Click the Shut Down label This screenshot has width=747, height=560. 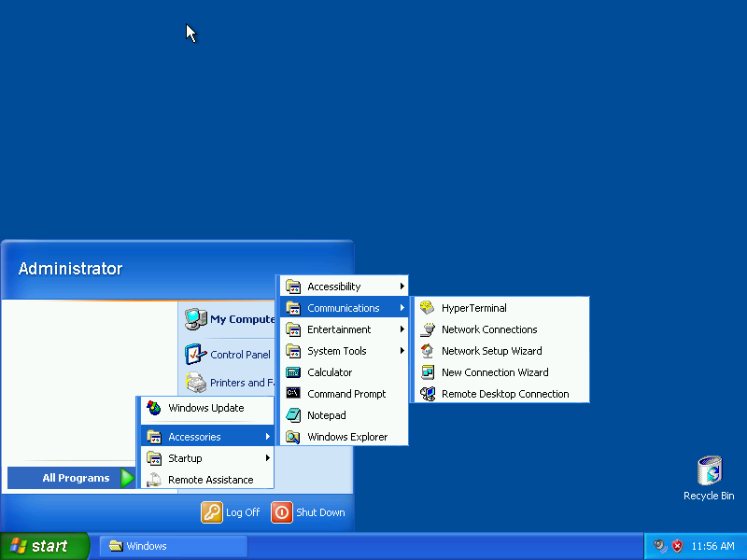[320, 512]
